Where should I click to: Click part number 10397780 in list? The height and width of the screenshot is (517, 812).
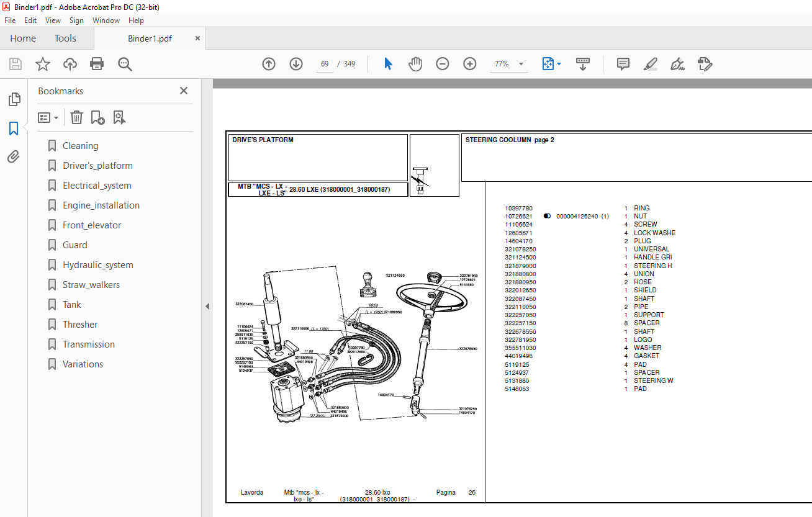519,209
